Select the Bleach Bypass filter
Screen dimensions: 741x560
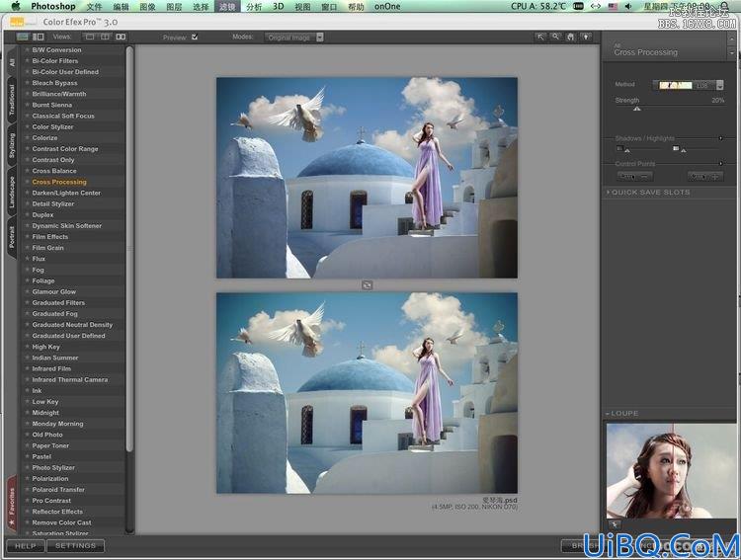tap(54, 83)
